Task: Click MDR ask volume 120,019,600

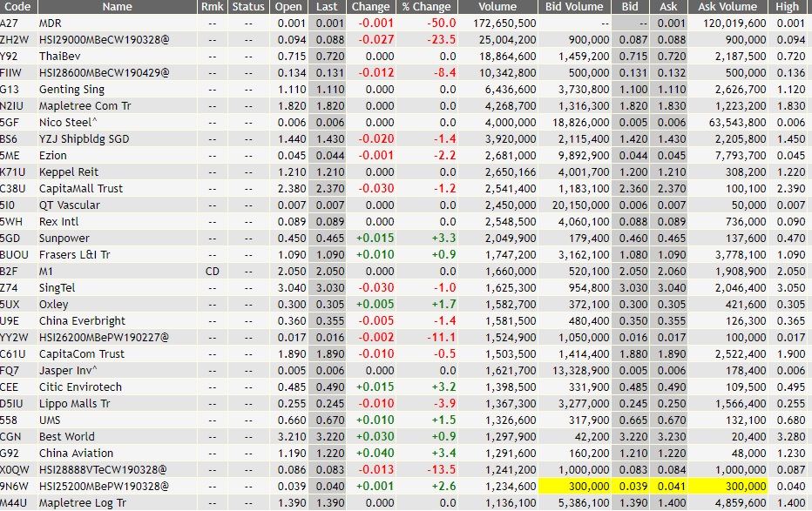Action: coord(734,24)
